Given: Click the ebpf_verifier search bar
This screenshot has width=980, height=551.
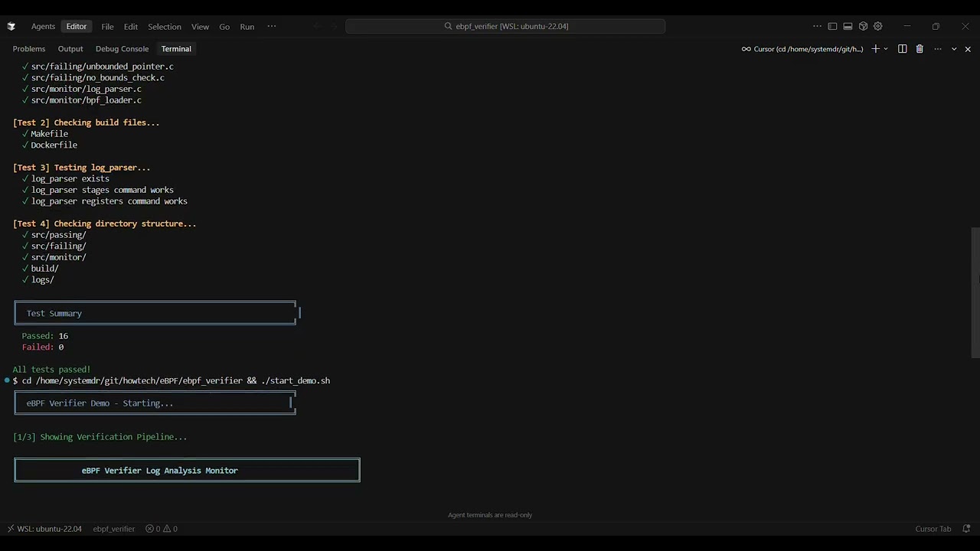Looking at the screenshot, I should point(505,26).
